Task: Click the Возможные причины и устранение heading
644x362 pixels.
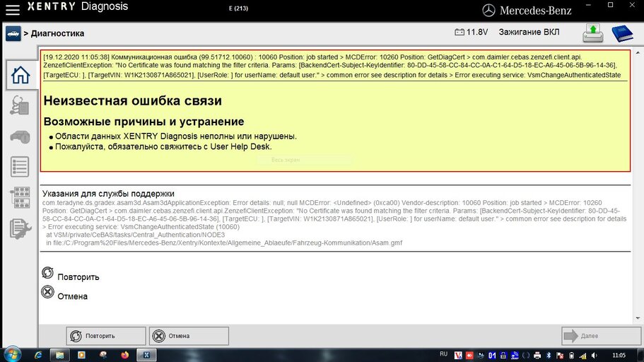Action: point(144,122)
